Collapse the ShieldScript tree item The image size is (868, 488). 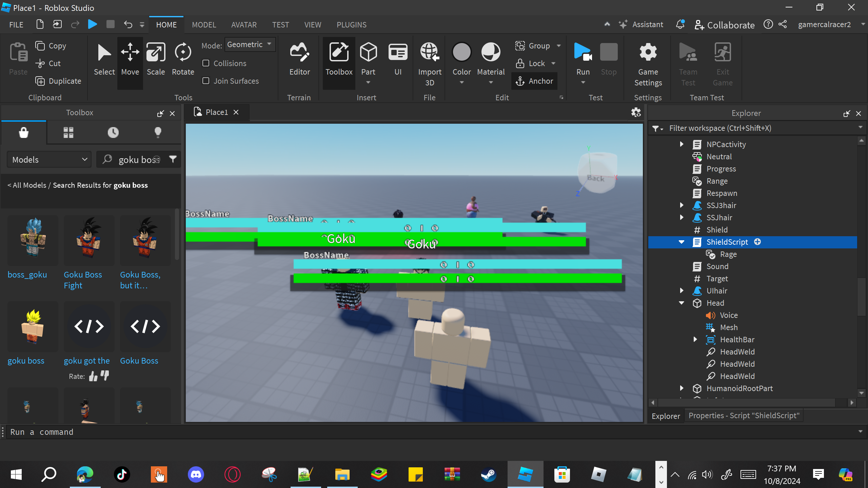click(x=682, y=242)
